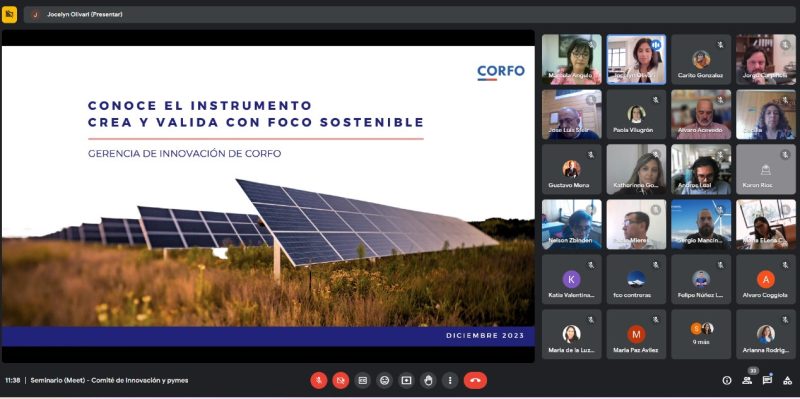Viewport: 800px width, 399px height.
Task: Select the Carito Gonzalez participant tile
Action: pos(701,59)
